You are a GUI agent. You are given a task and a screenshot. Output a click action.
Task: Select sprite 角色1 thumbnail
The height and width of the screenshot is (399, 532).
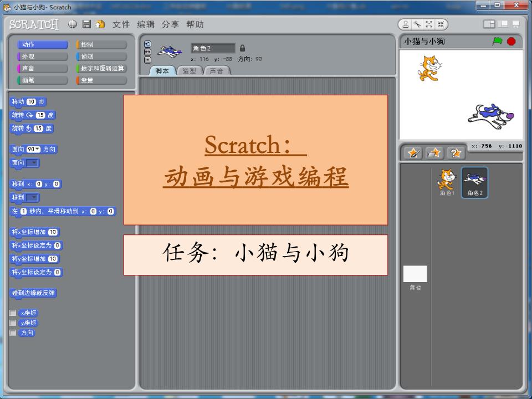point(447,182)
